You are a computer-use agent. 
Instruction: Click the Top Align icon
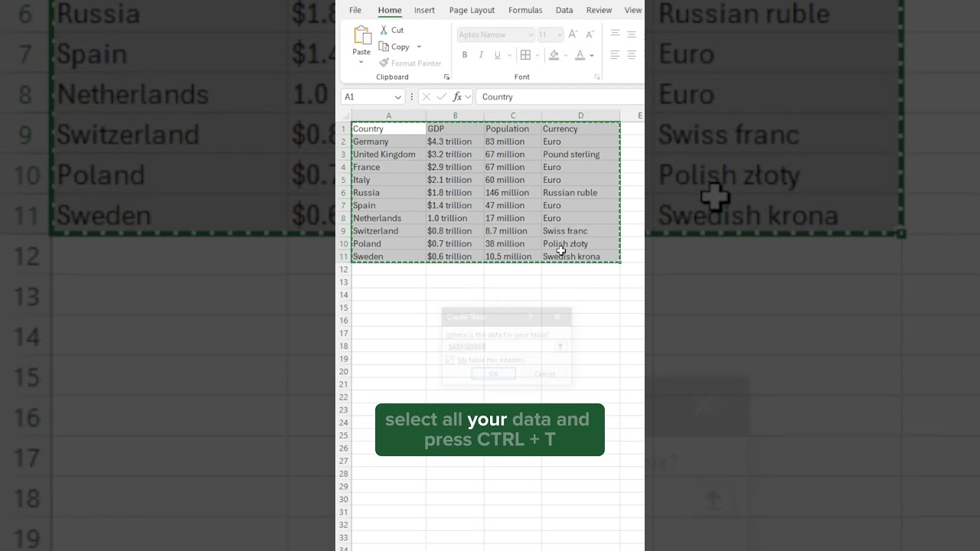615,34
